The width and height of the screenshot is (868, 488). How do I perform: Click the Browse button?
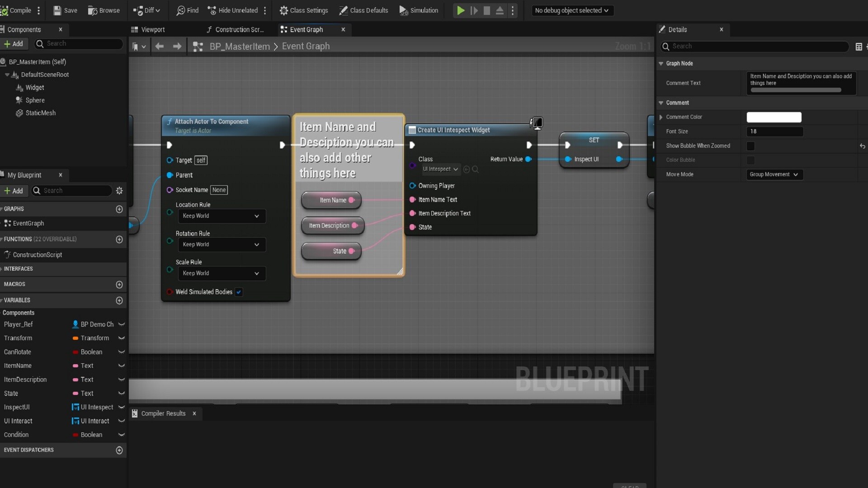pos(103,10)
